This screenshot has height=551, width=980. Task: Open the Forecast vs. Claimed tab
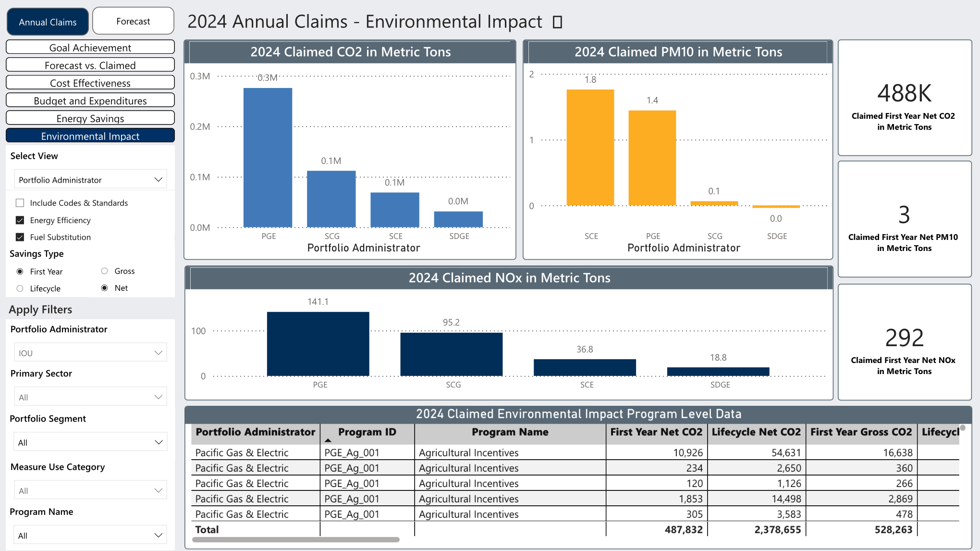click(90, 65)
